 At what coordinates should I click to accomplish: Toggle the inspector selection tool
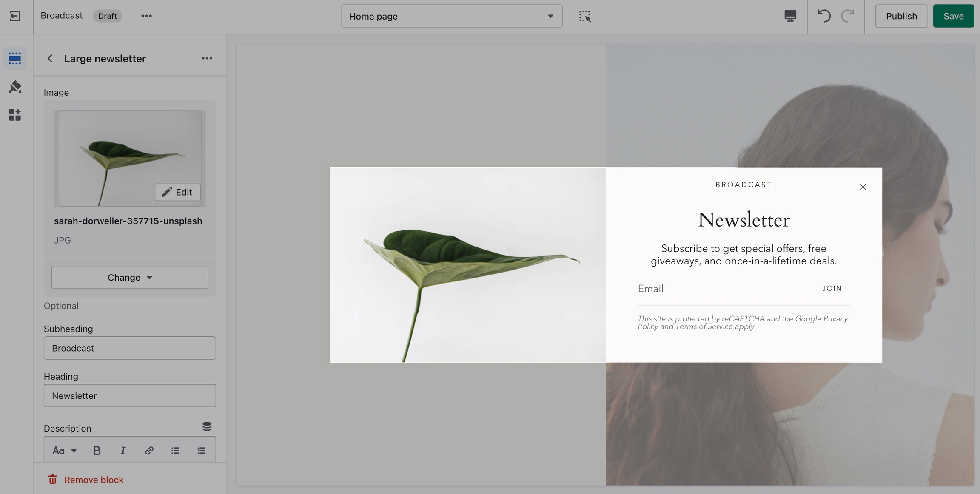tap(585, 16)
